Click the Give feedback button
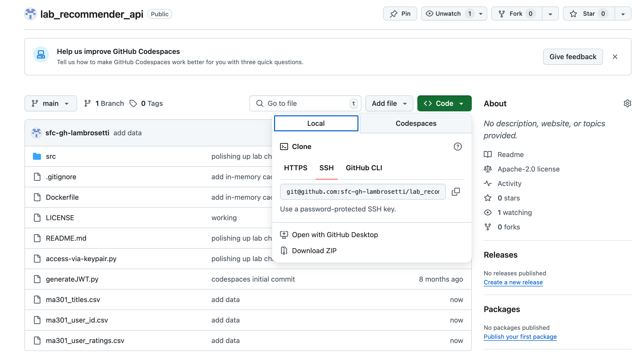The height and width of the screenshot is (355, 644). pyautogui.click(x=573, y=57)
